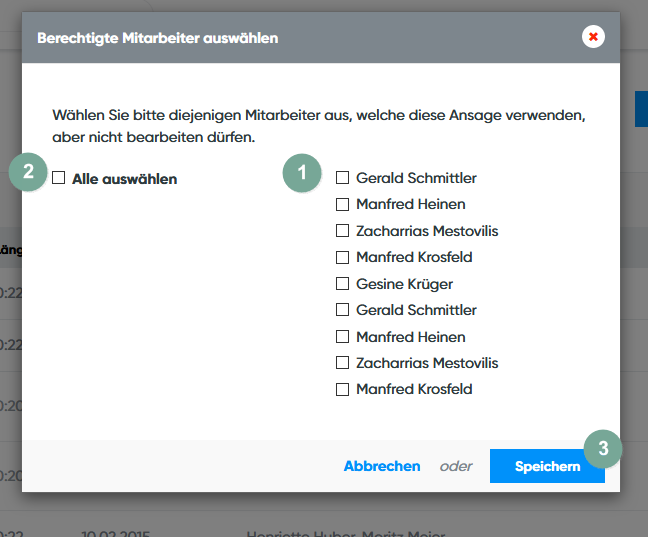Tick the first Manfred Heinen checkbox
This screenshot has height=537, width=648.
click(x=342, y=204)
